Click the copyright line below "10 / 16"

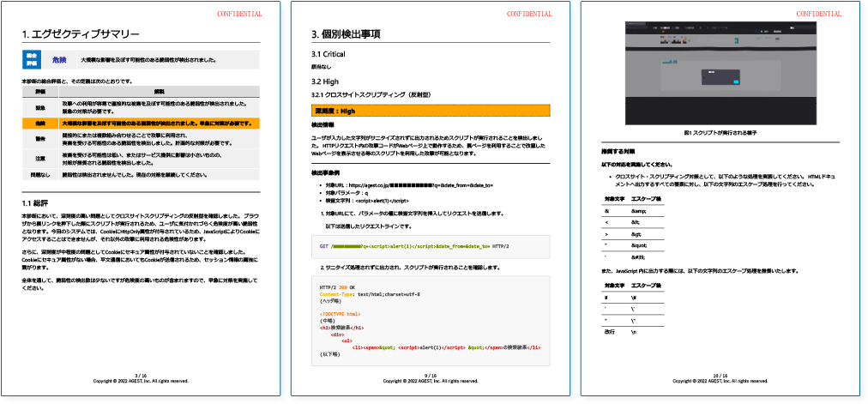pos(720,381)
